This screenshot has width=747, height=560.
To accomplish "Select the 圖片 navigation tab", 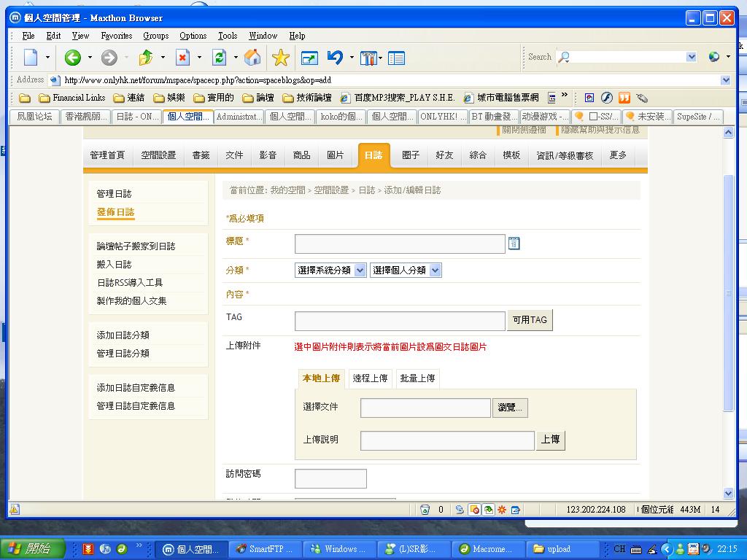I will point(336,155).
